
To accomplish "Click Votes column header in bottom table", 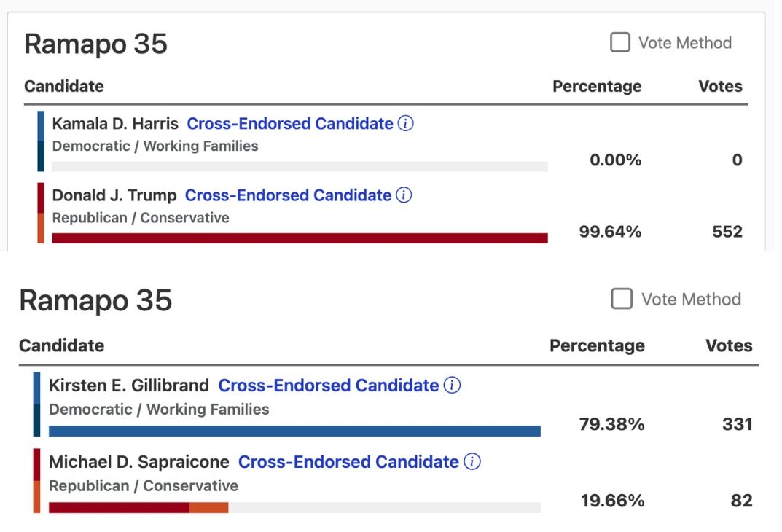I will [728, 345].
